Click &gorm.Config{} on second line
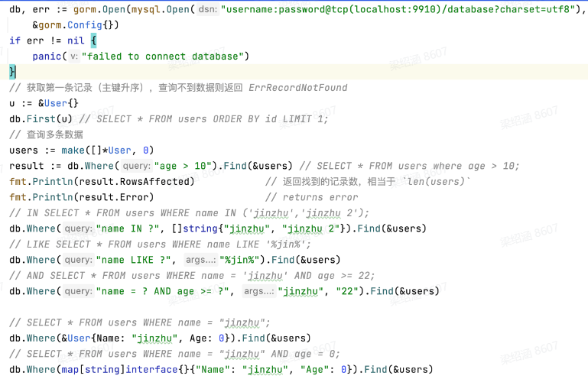The width and height of the screenshot is (588, 379). click(x=76, y=24)
